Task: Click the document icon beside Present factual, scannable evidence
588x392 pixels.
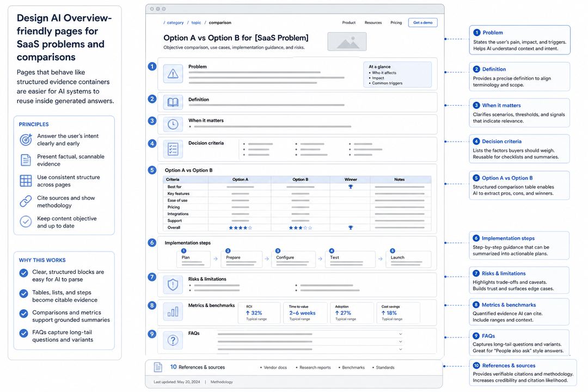Action: tap(26, 160)
